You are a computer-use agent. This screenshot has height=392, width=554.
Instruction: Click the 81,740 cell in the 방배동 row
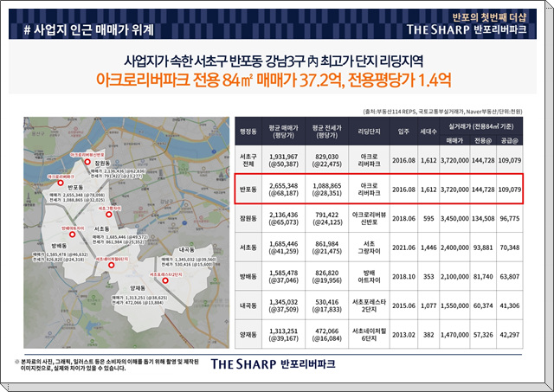tap(483, 277)
